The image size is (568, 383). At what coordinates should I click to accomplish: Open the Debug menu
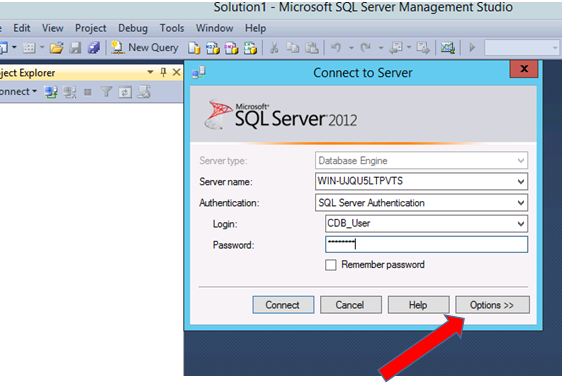tap(133, 28)
